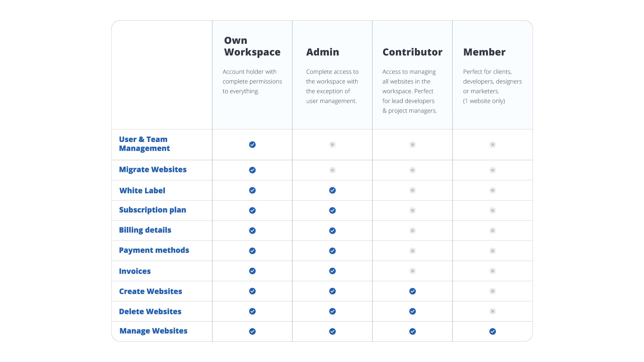Click Member cross icon for Subscription plan
This screenshot has height=362, width=644.
pyautogui.click(x=493, y=210)
